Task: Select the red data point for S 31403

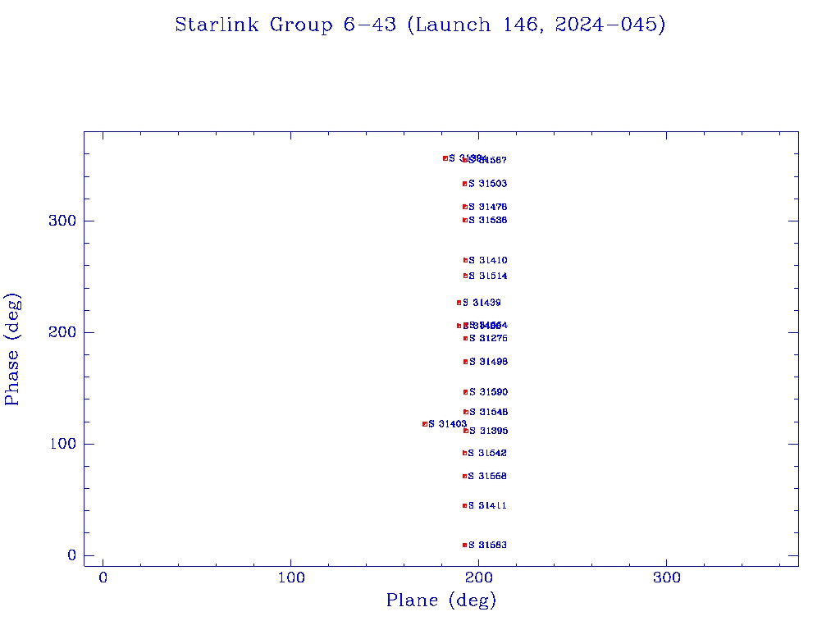Action: coord(425,424)
